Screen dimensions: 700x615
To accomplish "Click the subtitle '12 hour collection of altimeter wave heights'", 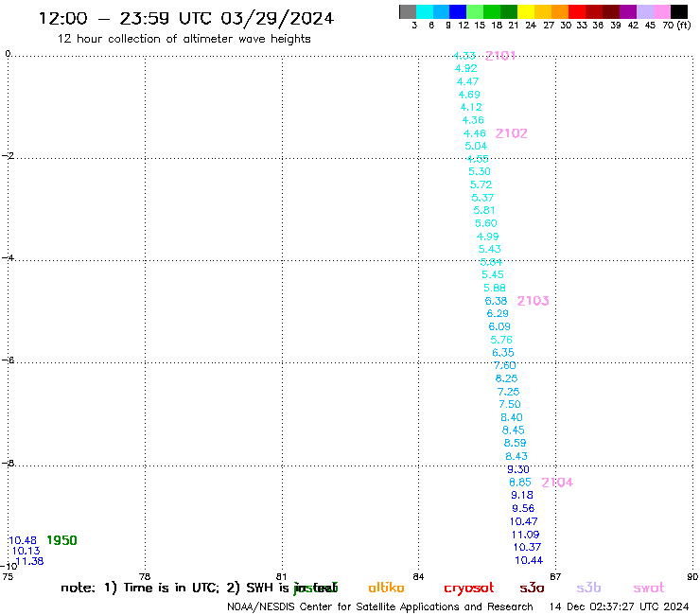I will click(184, 39).
